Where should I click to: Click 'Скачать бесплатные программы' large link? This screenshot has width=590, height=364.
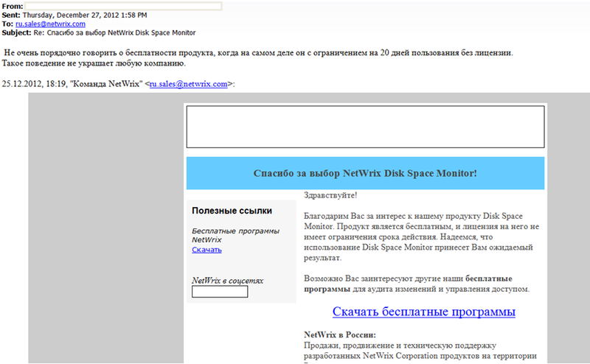423,312
